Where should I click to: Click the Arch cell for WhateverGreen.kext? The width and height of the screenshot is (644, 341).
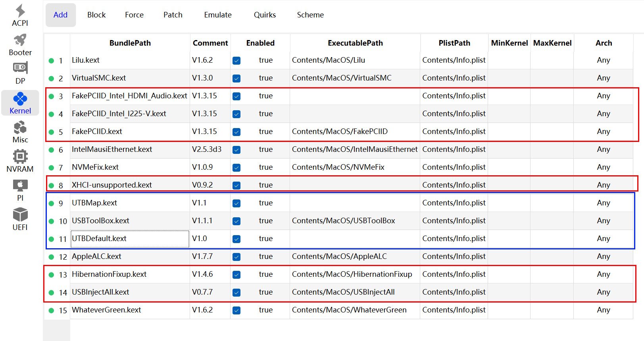click(x=603, y=310)
